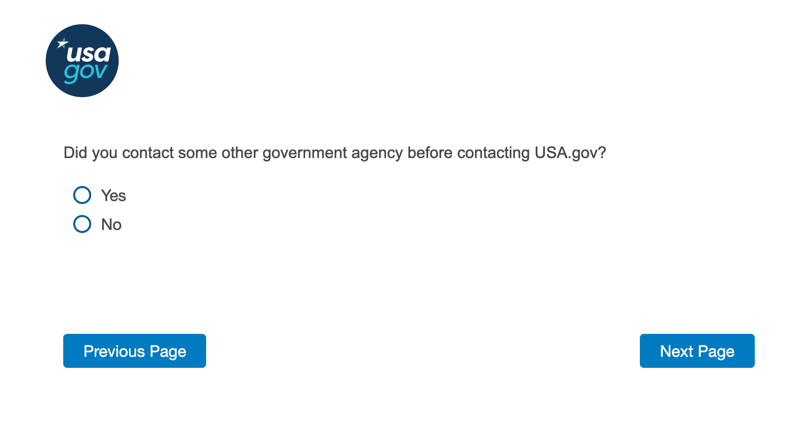Screen dimensions: 809x432
Task: Select the Yes radio button
Action: [x=82, y=195]
